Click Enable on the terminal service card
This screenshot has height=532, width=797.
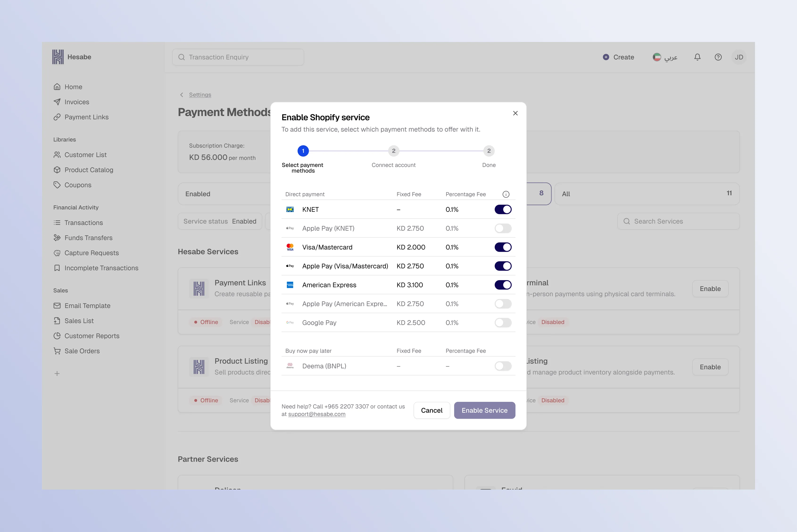(x=710, y=289)
